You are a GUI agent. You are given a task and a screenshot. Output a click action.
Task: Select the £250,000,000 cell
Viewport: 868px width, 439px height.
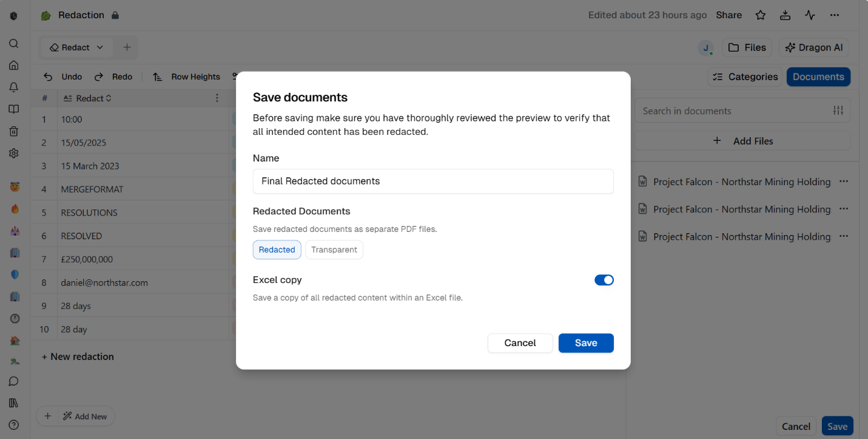pos(144,259)
